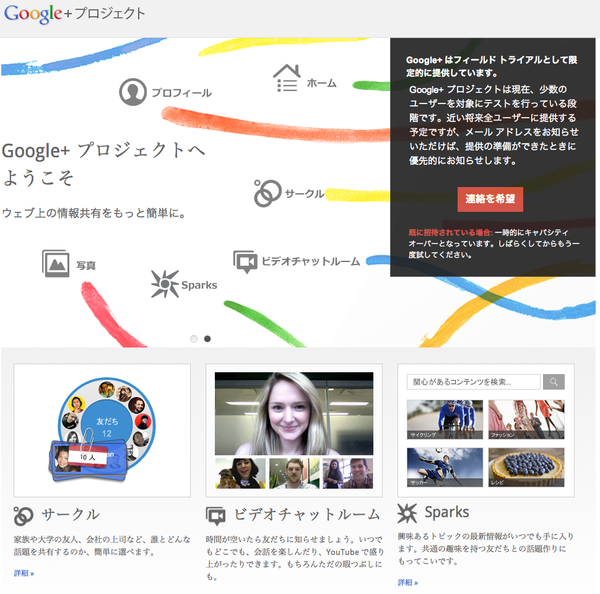Viewport: 600px width, 594px height.
Task: Click the circles icon beside the lower サークル heading
Action: point(23,516)
